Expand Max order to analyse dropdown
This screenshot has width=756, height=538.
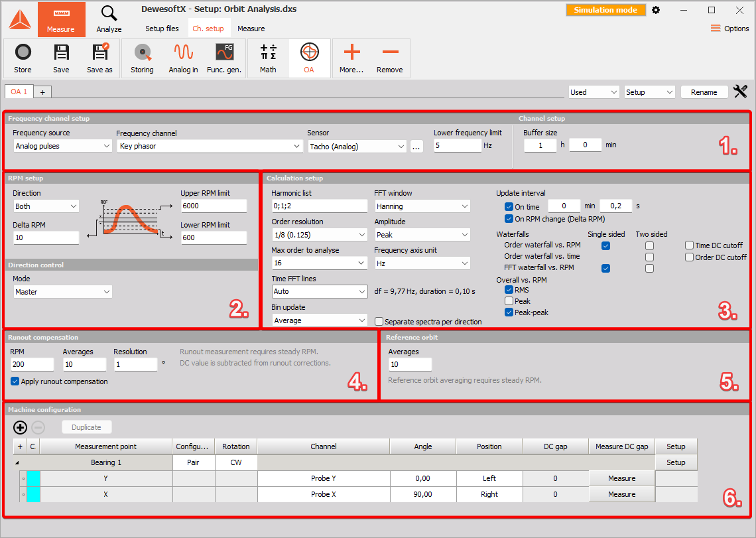coord(320,263)
